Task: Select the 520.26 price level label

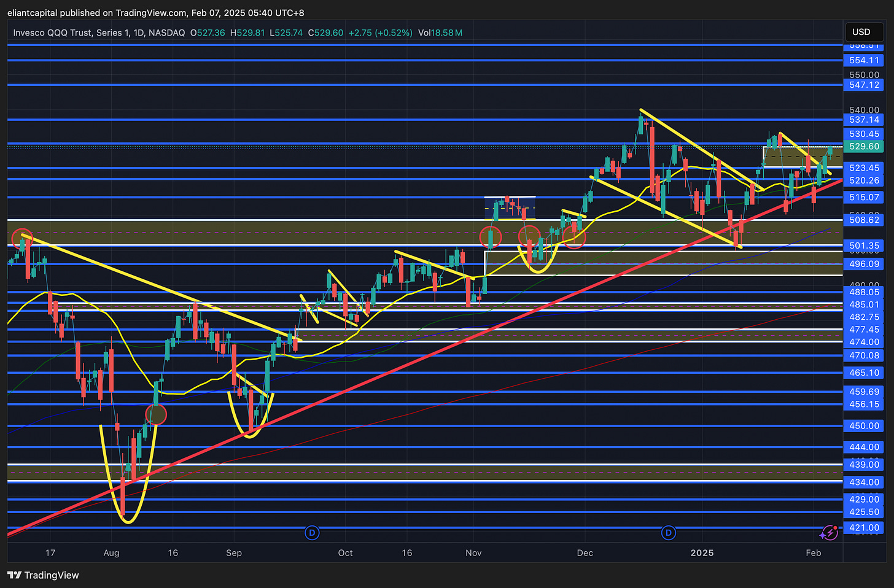Action: coord(865,180)
